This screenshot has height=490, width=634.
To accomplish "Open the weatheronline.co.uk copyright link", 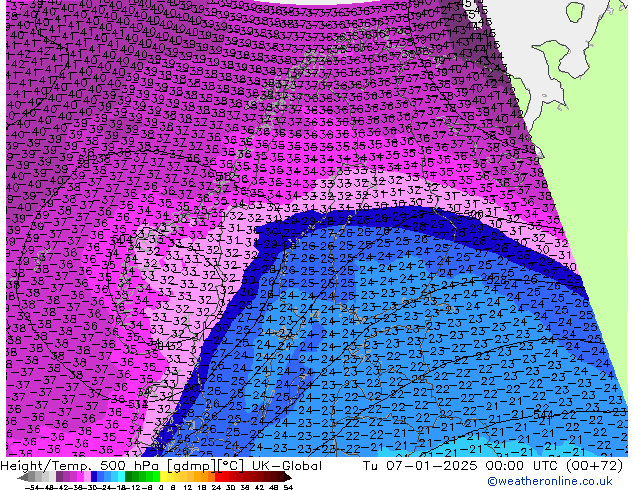I will [549, 481].
